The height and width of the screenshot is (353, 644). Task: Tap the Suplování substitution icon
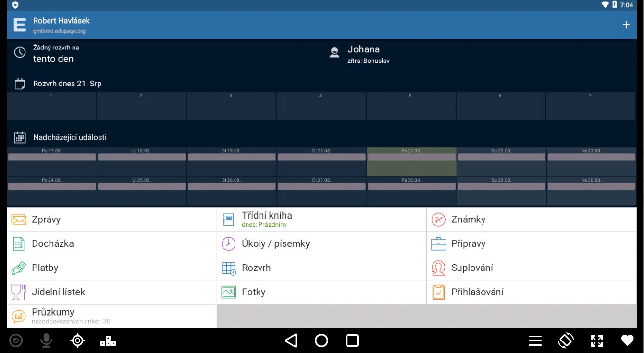[438, 268]
